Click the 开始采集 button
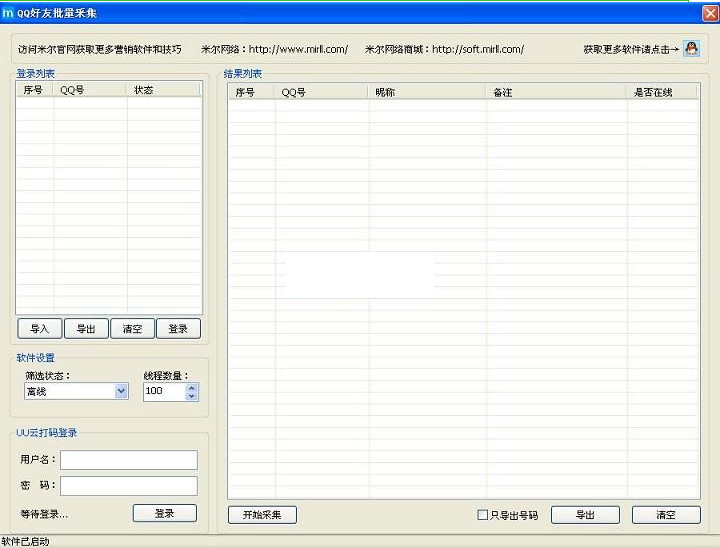720x548 pixels. coord(262,515)
